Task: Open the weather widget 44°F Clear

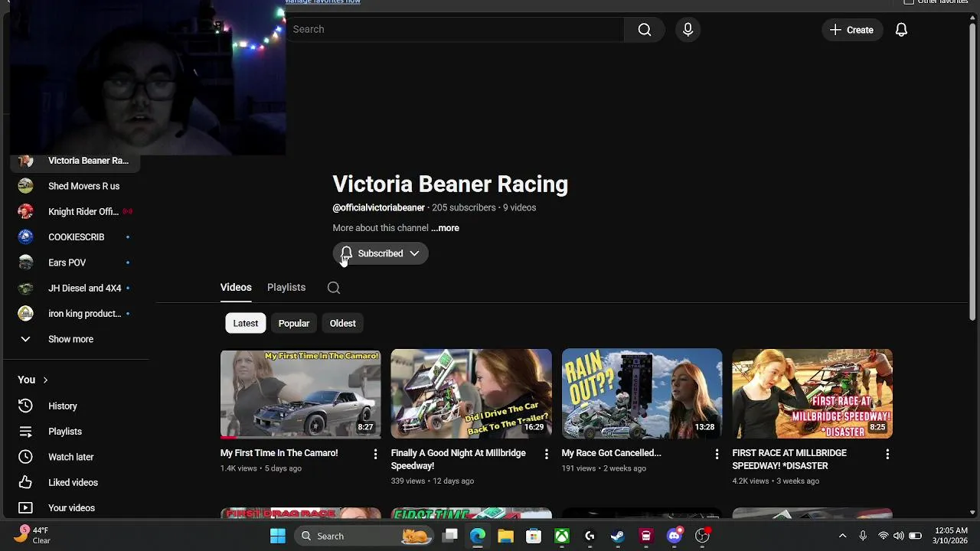Action: click(32, 535)
